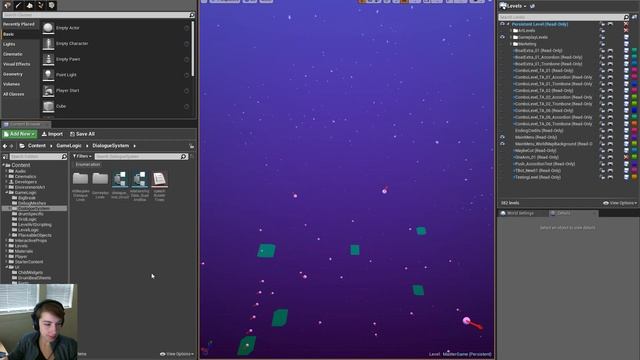Image resolution: width=640 pixels, height=360 pixels.
Task: Click the Content breadcrumb
Action: [x=37, y=146]
